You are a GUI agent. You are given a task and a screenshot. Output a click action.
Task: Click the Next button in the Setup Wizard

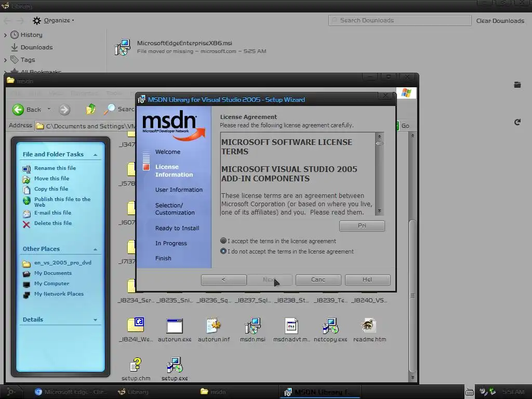pos(270,280)
